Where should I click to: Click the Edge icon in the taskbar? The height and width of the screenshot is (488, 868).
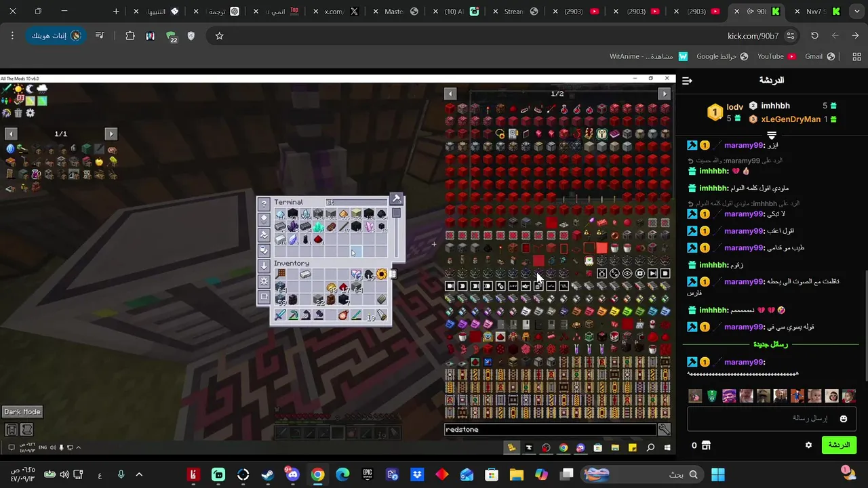[x=342, y=475]
